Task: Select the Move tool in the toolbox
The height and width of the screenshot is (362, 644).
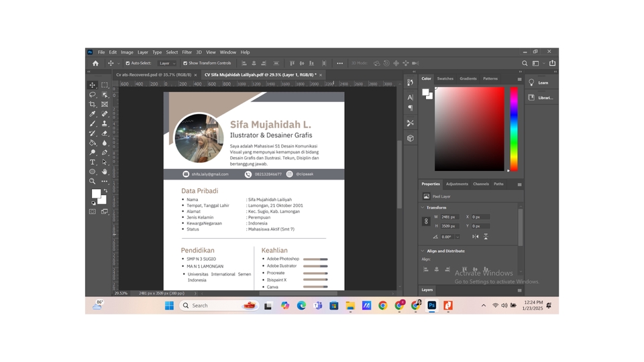Action: 93,85
